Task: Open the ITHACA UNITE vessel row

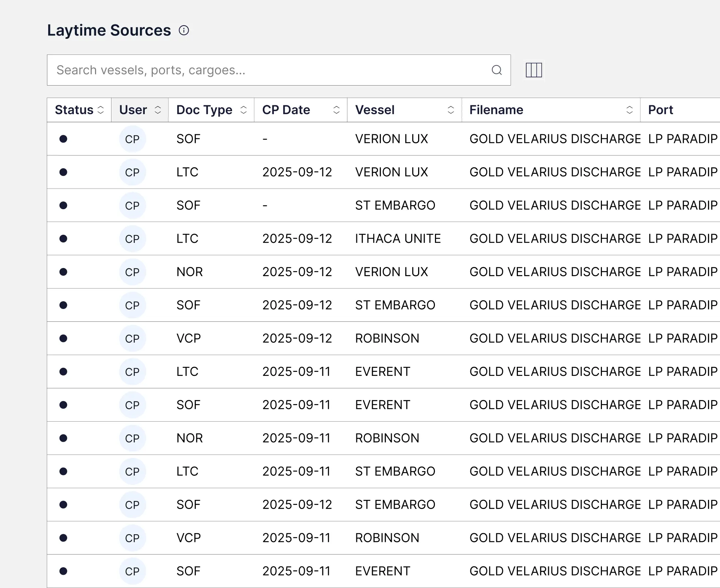Action: point(398,239)
